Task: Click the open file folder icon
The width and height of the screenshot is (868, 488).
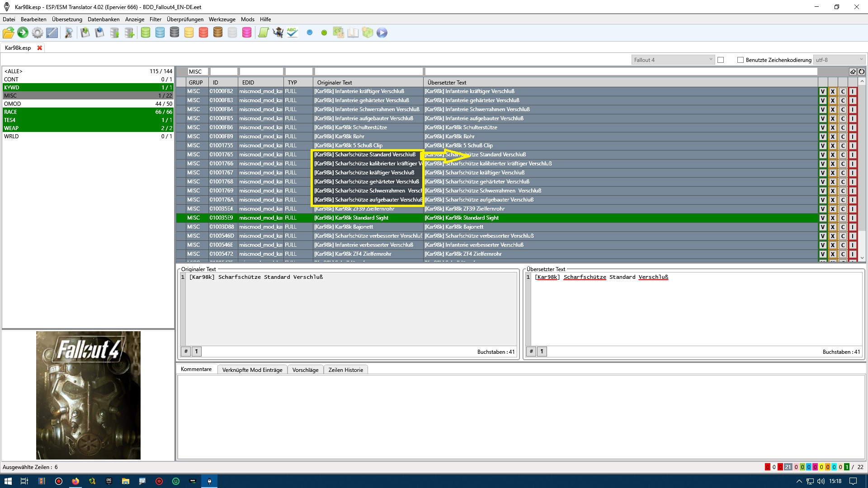Action: point(8,33)
